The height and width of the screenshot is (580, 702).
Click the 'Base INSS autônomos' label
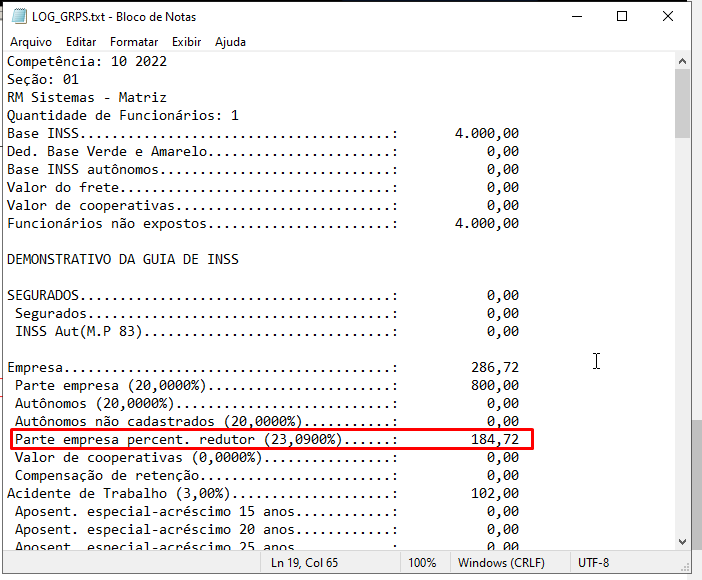click(83, 169)
